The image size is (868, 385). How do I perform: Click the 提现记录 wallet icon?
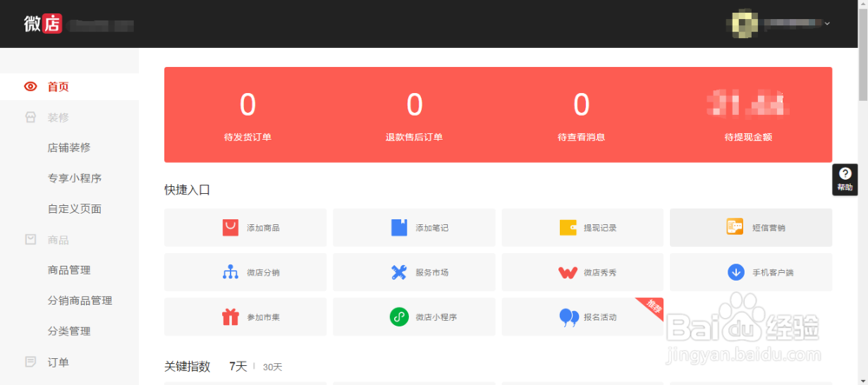[568, 228]
